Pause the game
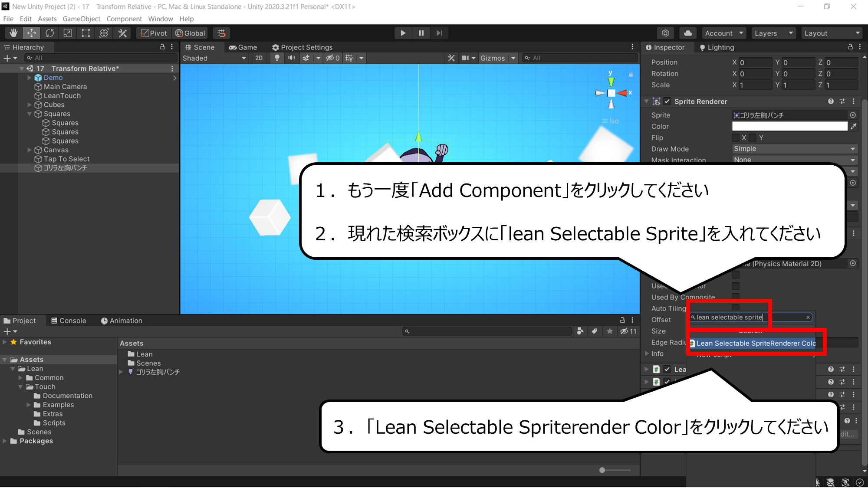 (x=421, y=33)
